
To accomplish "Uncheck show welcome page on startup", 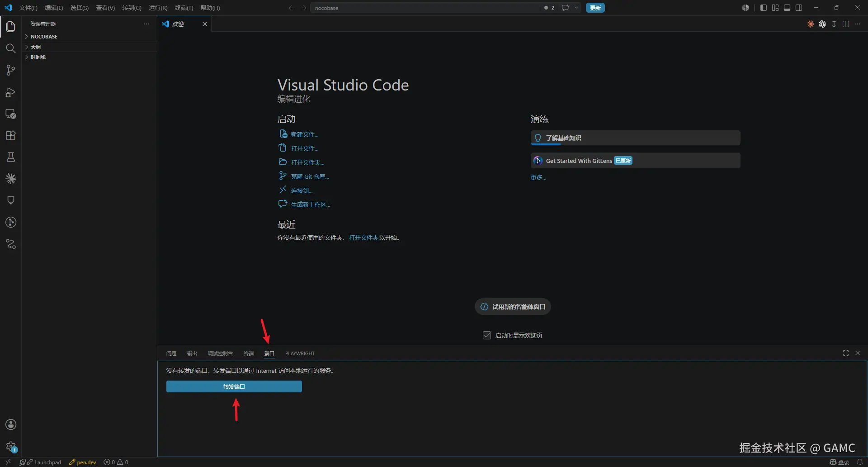I will point(487,335).
